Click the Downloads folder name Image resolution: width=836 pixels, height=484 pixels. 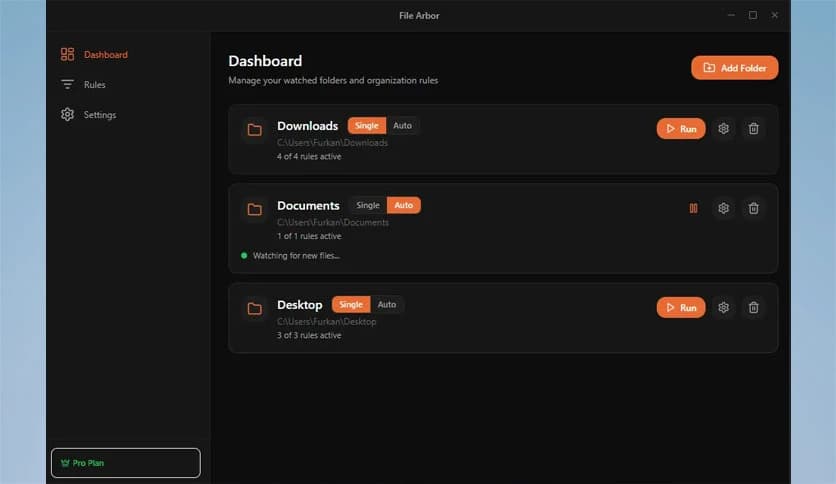(x=308, y=126)
